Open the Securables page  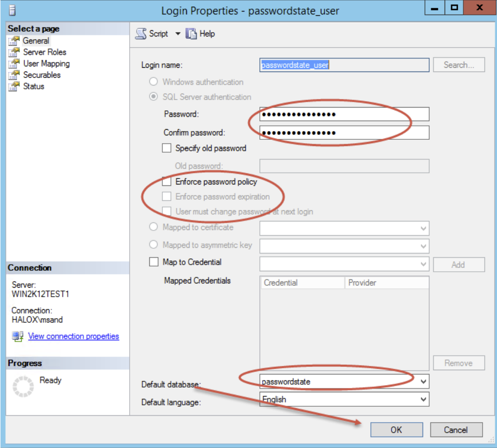(x=42, y=75)
